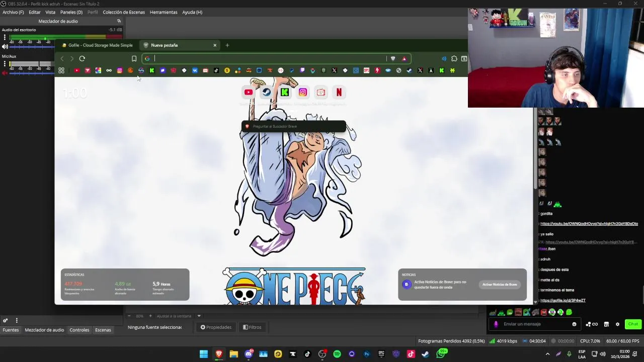Open the first youtu.be link in chat
The height and width of the screenshot is (362, 644).
589,224
